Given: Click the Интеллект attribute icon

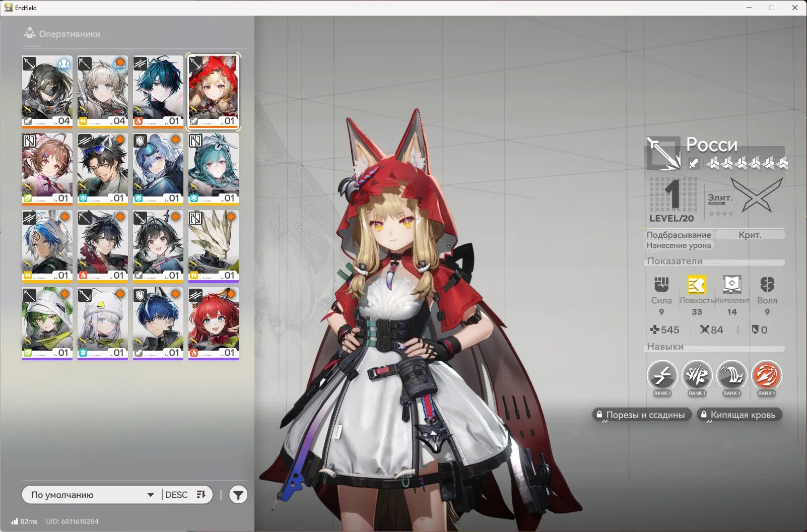Looking at the screenshot, I should 731,285.
